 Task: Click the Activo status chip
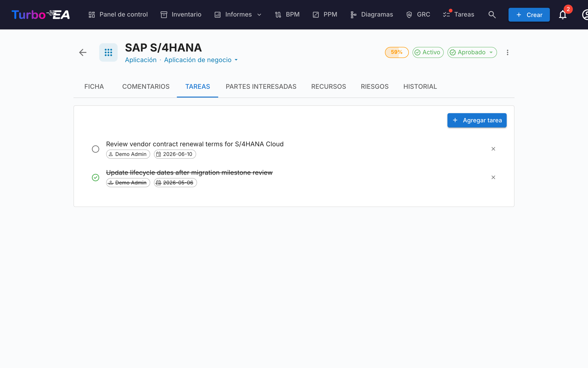click(x=428, y=52)
